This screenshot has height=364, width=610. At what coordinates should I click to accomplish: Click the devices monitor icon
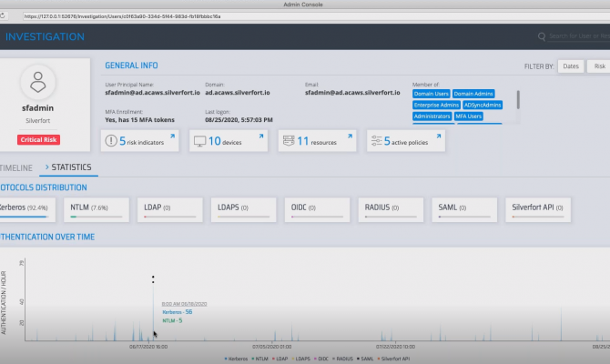[x=199, y=141]
